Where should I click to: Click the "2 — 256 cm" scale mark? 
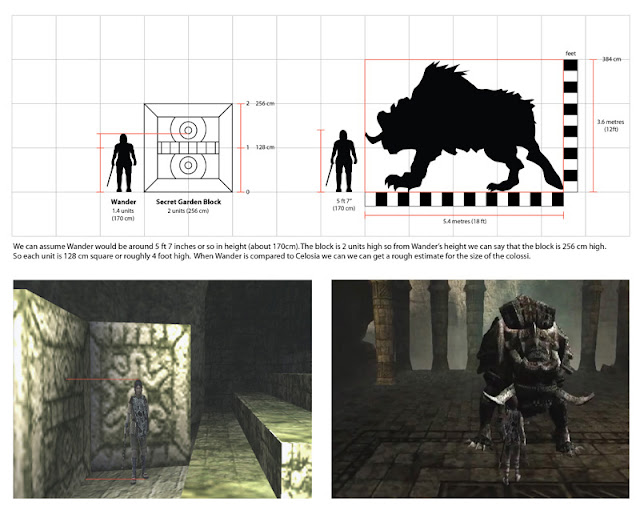pyautogui.click(x=260, y=104)
